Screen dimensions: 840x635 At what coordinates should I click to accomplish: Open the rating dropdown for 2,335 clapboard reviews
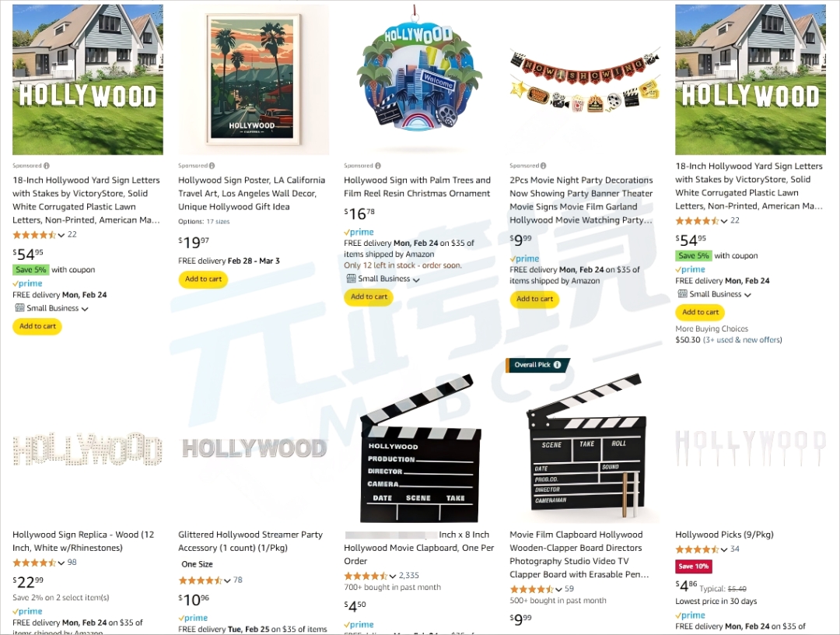pyautogui.click(x=393, y=577)
